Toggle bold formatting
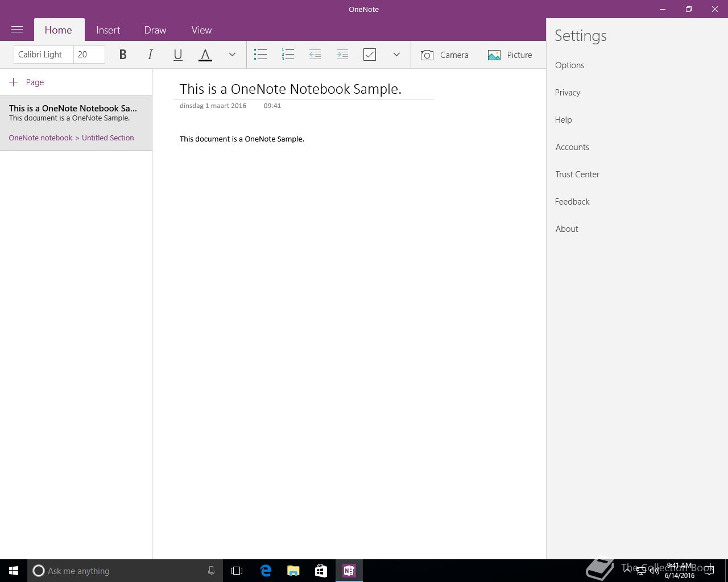The height and width of the screenshot is (582, 728). [123, 55]
